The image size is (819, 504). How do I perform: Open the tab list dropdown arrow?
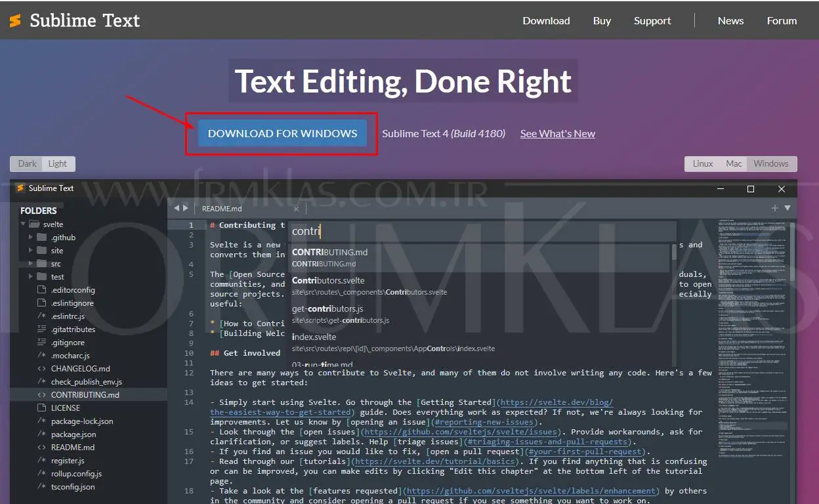[786, 208]
